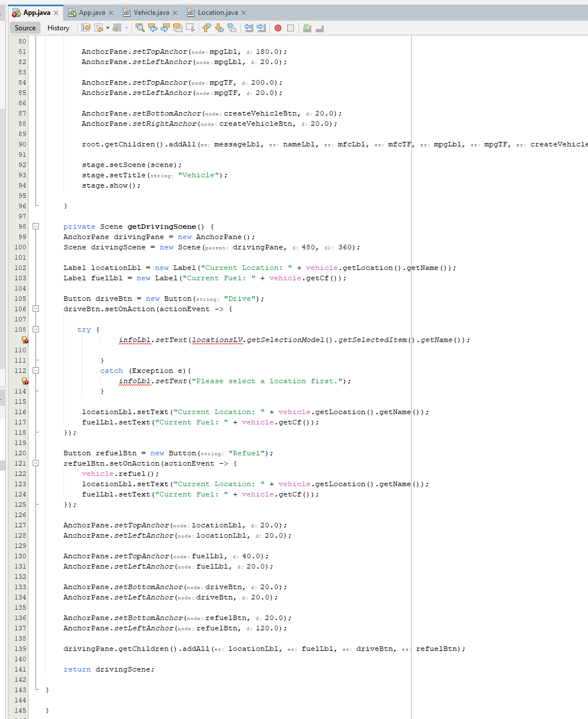Jump to Previous Bookmark

click(x=206, y=27)
